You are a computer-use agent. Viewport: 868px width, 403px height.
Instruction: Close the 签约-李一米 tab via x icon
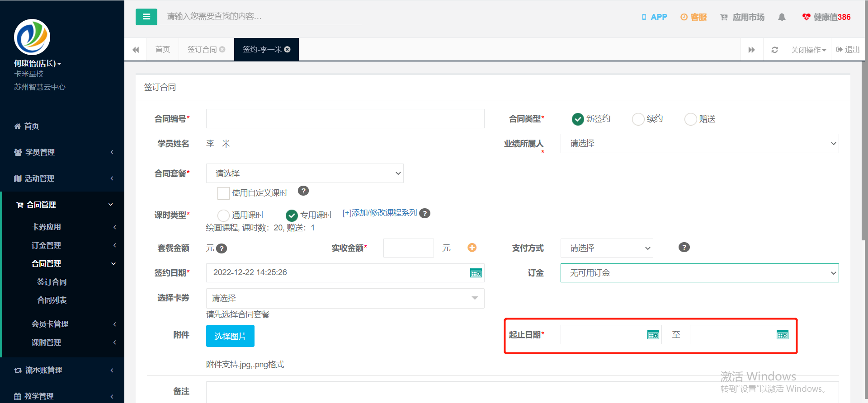[x=287, y=49]
